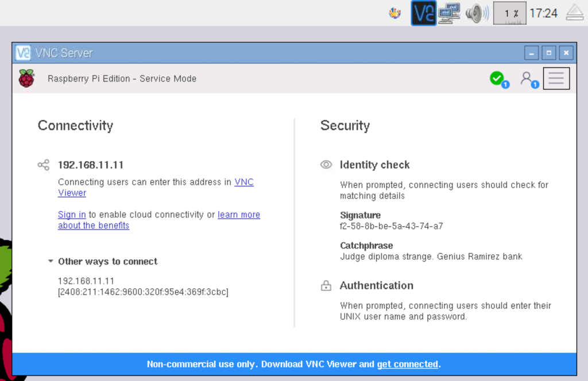
Task: Click the Signature label
Action: 360,215
